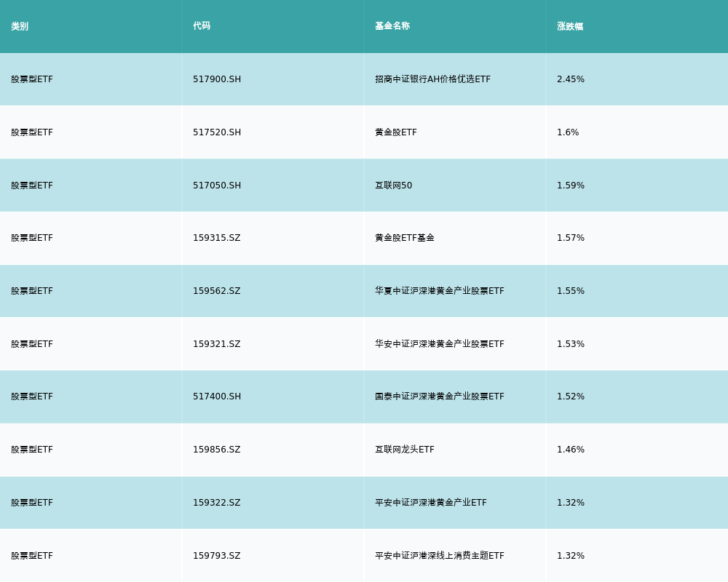
Task: Click fund name 平安中证沪深港黄金产业ETF
Action: coord(431,503)
